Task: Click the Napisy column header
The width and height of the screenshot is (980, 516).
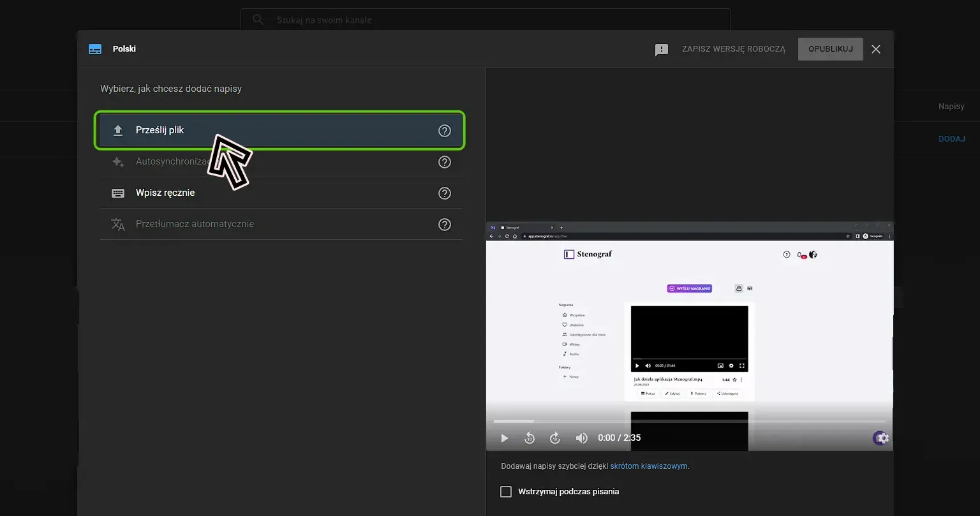Action: tap(951, 107)
